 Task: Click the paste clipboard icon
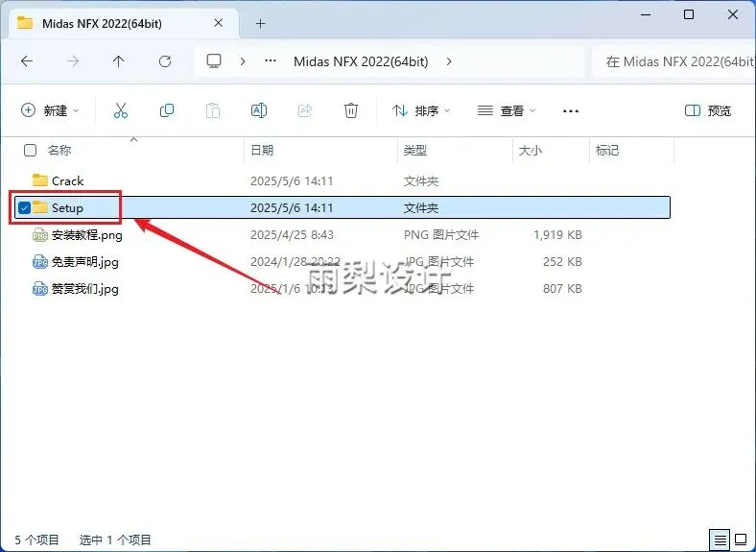coord(213,110)
